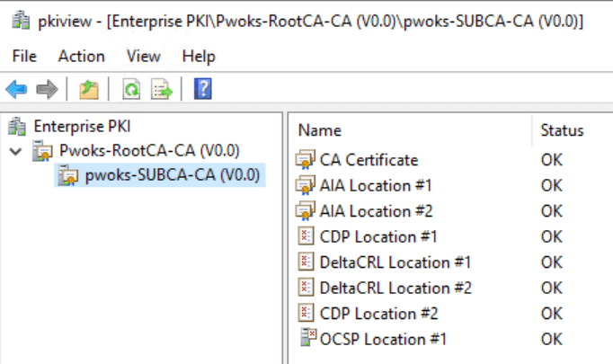Select pwoks-SUBCA-CA (V0.0) in the tree
The image size is (613, 364).
[x=173, y=175]
